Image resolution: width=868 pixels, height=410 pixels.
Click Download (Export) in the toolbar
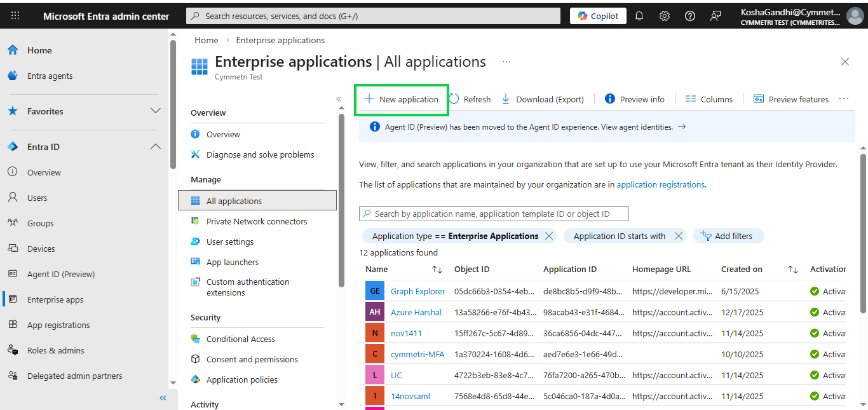pyautogui.click(x=543, y=99)
